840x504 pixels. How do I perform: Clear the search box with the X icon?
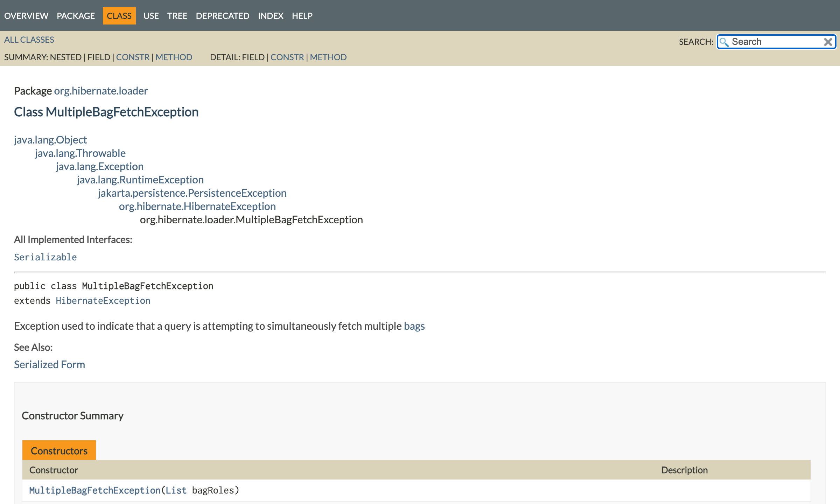pyautogui.click(x=828, y=42)
